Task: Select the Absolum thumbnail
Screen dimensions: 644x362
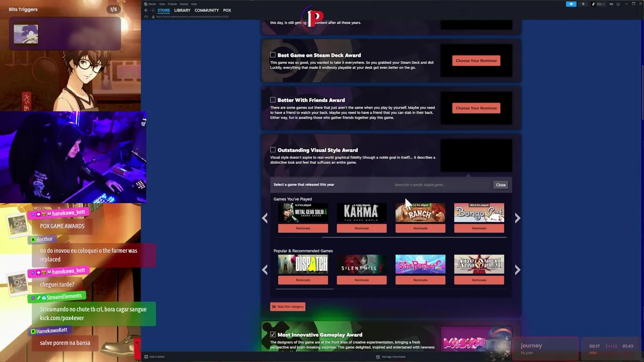Action: click(x=479, y=264)
